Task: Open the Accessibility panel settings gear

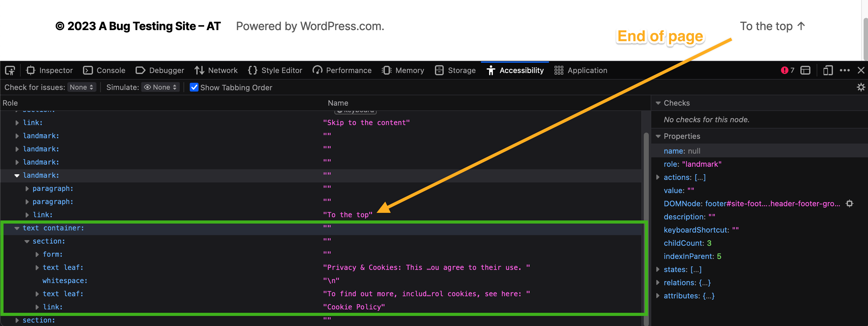Action: [860, 87]
